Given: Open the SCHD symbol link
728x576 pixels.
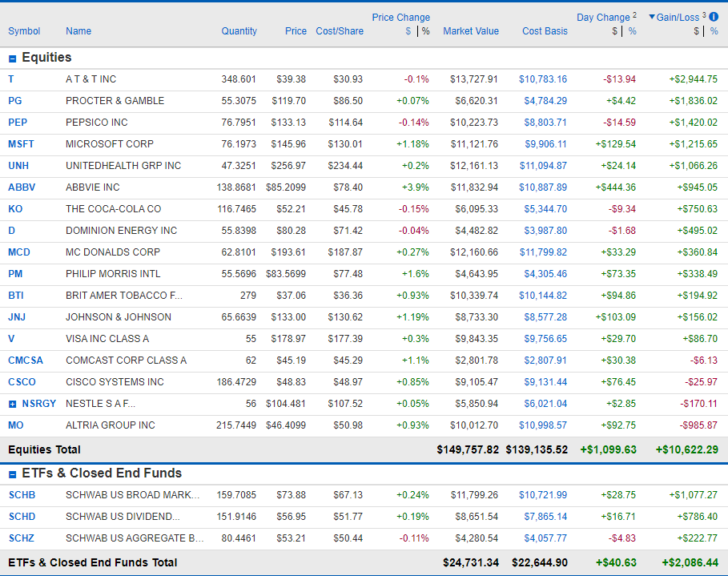Looking at the screenshot, I should [22, 517].
